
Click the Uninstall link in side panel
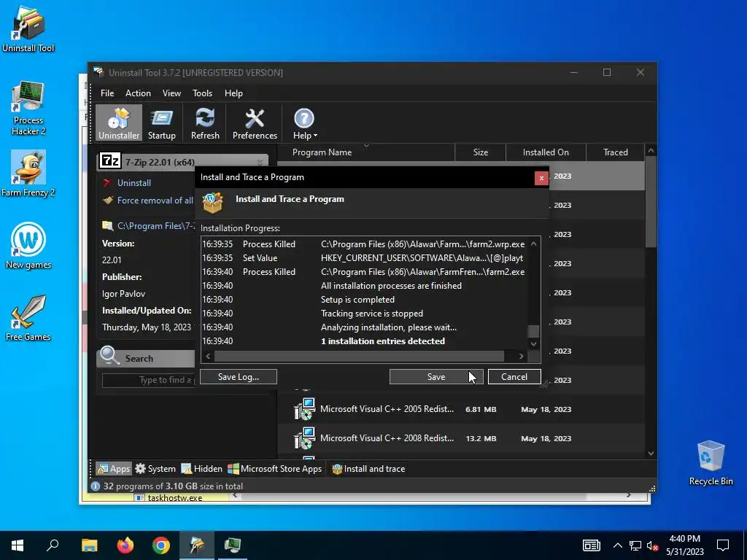(x=134, y=183)
